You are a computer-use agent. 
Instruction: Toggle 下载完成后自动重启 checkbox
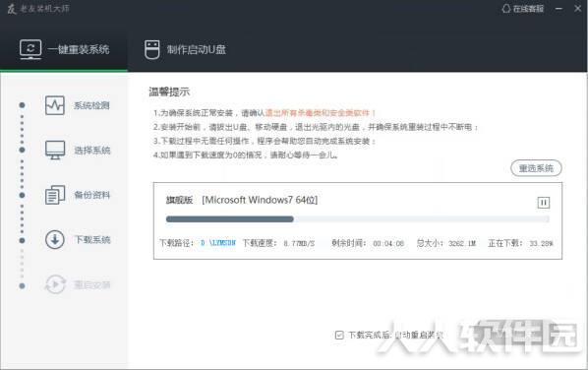tap(339, 335)
